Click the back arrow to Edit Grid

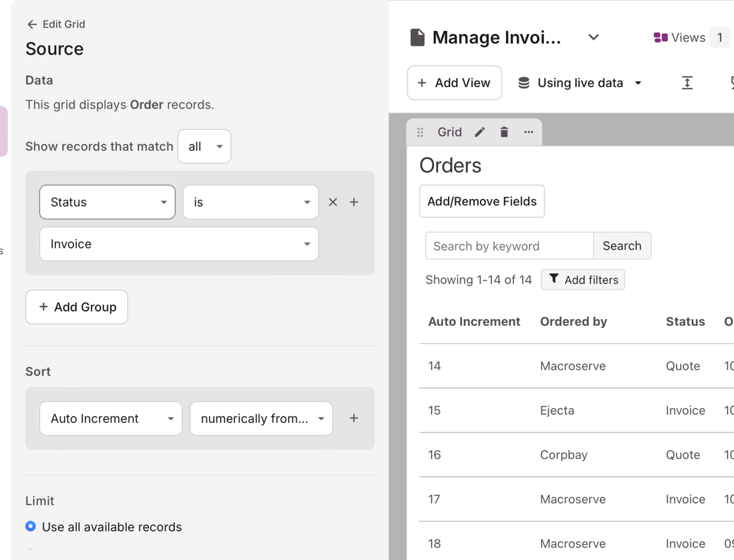(x=32, y=24)
